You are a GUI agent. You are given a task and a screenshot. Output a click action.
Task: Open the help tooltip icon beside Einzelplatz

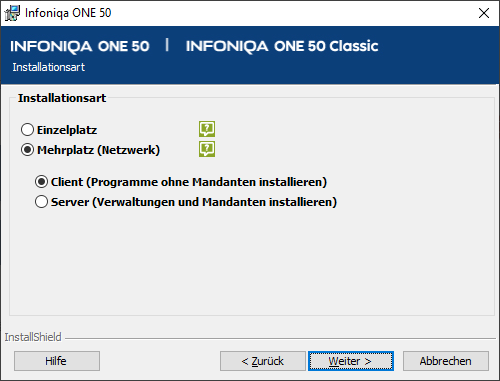(x=207, y=129)
